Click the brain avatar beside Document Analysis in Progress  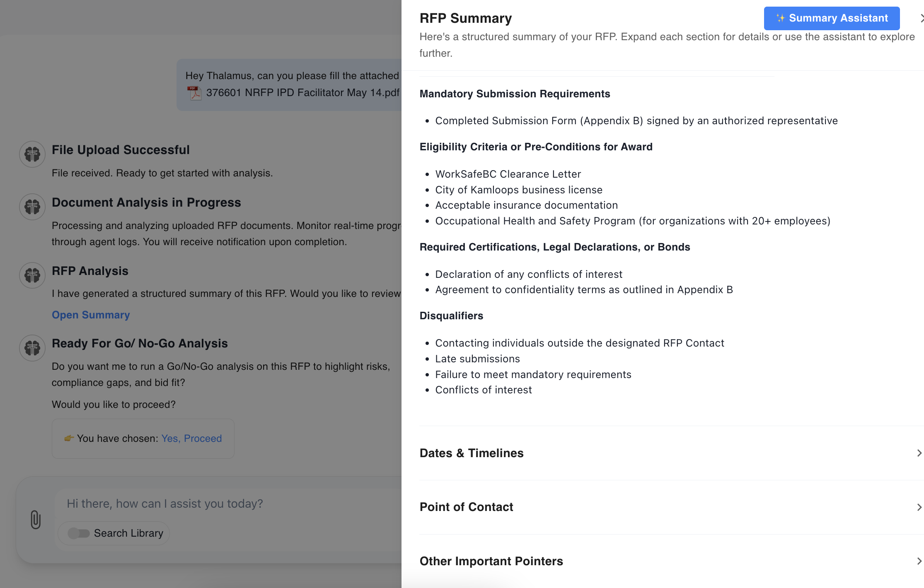click(x=32, y=206)
